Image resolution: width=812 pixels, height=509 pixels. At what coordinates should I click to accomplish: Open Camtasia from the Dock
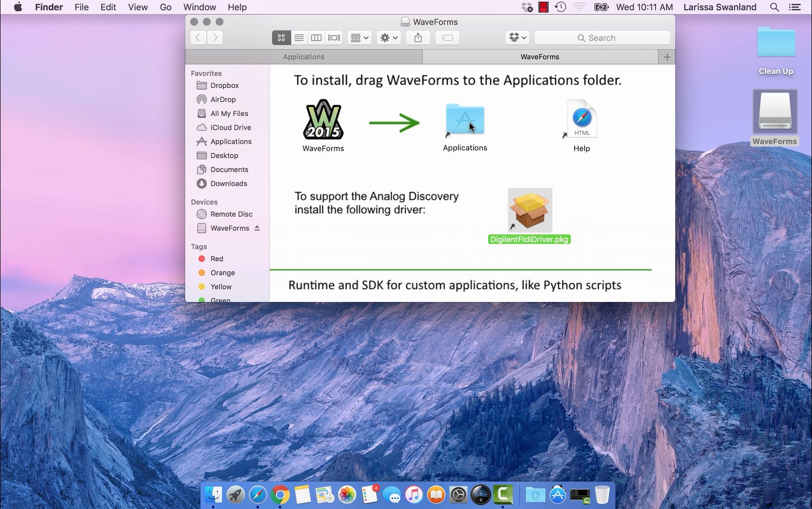503,494
